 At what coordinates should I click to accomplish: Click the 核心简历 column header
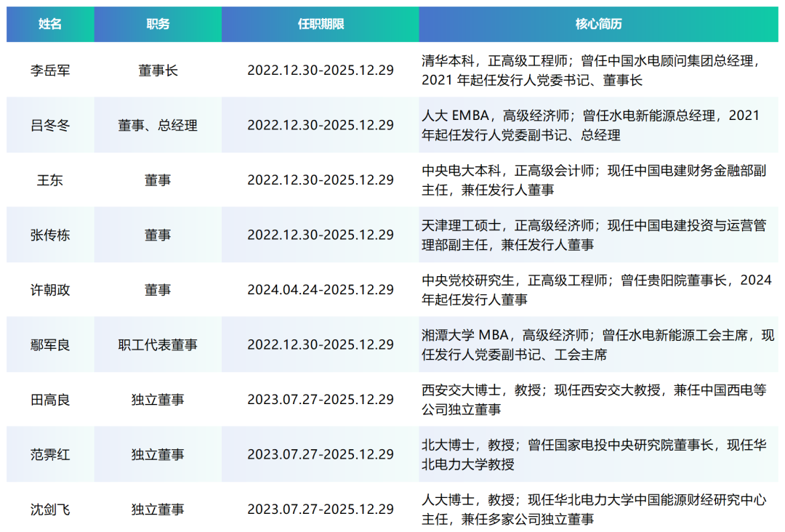click(x=598, y=24)
